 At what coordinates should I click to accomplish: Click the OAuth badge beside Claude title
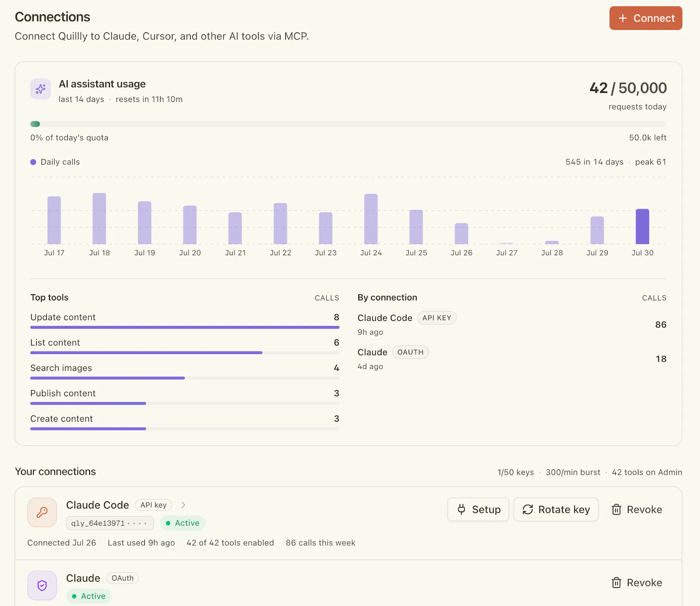click(122, 578)
